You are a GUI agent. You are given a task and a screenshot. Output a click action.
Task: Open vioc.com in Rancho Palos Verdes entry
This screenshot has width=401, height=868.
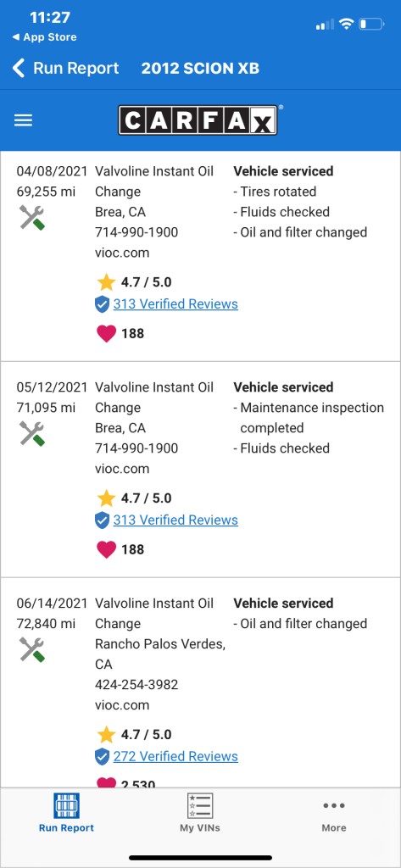click(122, 705)
